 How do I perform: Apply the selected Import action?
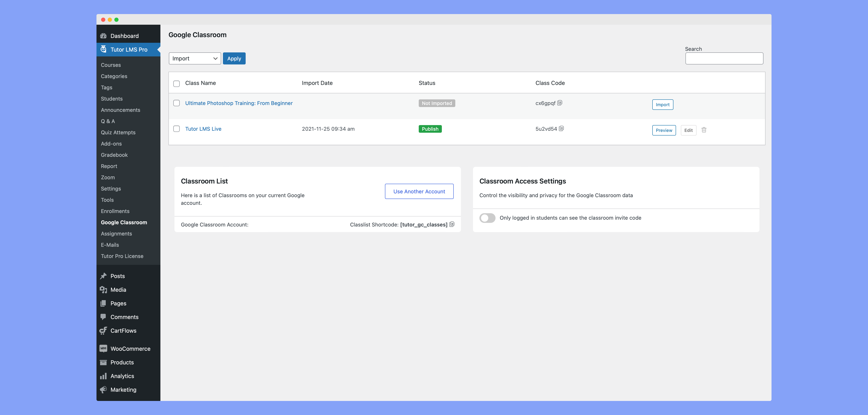234,58
